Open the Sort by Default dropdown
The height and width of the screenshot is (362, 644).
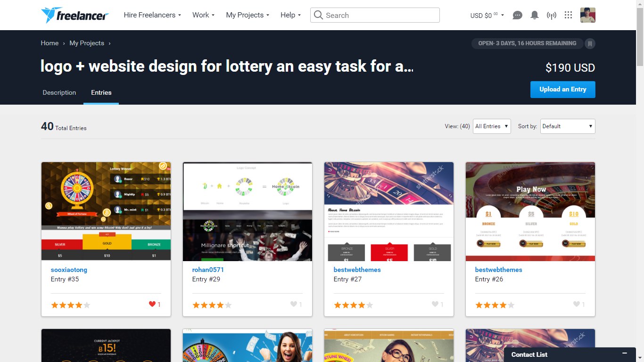coord(568,126)
